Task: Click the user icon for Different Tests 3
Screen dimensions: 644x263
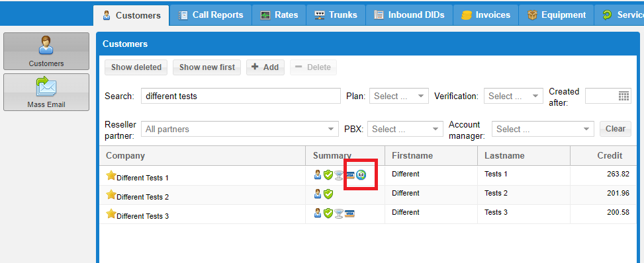Action: click(318, 213)
